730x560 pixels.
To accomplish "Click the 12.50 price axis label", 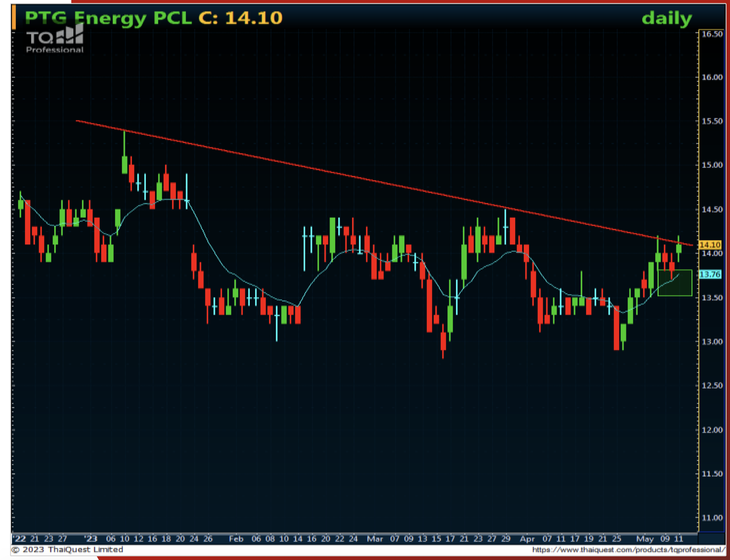I will point(712,385).
